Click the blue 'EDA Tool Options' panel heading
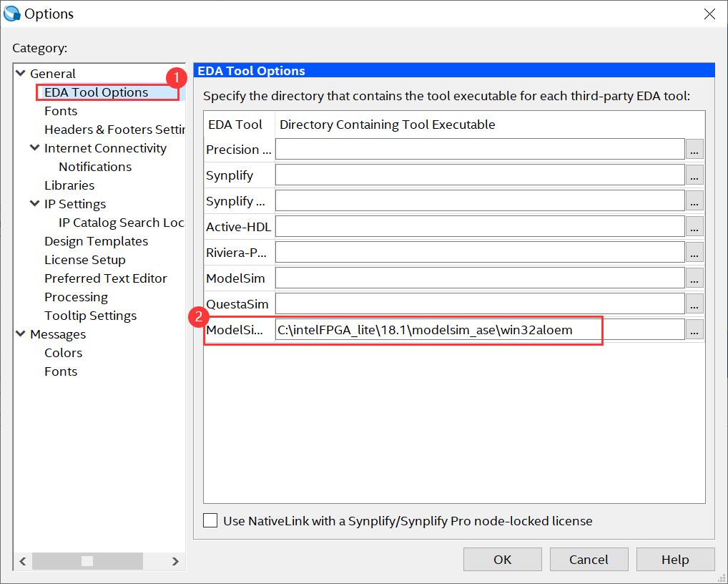This screenshot has width=728, height=584. [454, 71]
